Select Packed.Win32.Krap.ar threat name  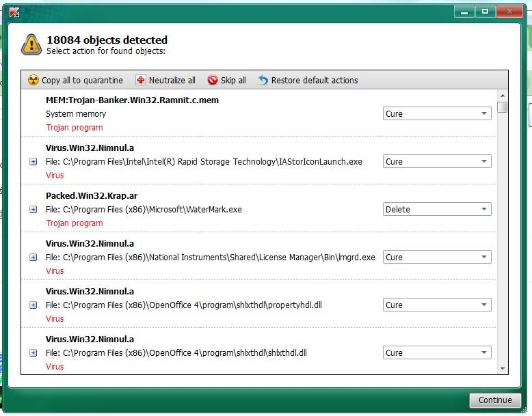tap(92, 196)
